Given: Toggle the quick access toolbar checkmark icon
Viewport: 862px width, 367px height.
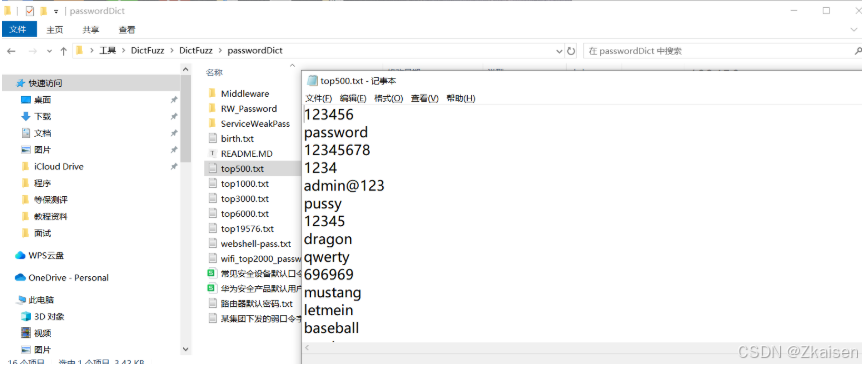Looking at the screenshot, I should (30, 11).
